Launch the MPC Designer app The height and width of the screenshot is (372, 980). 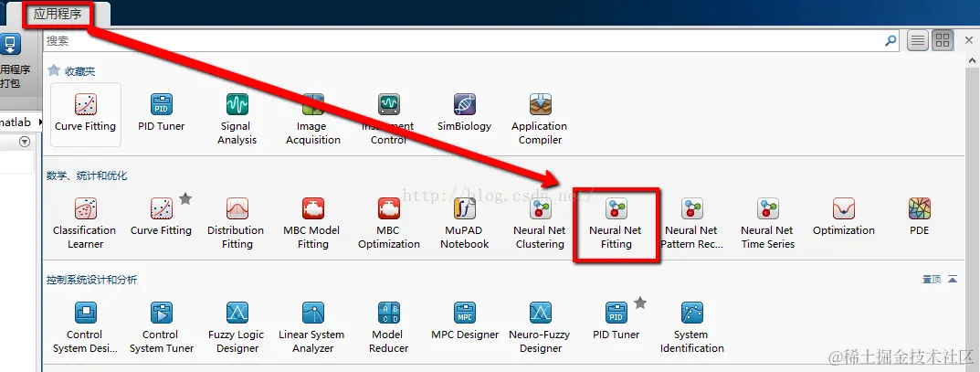tap(464, 322)
